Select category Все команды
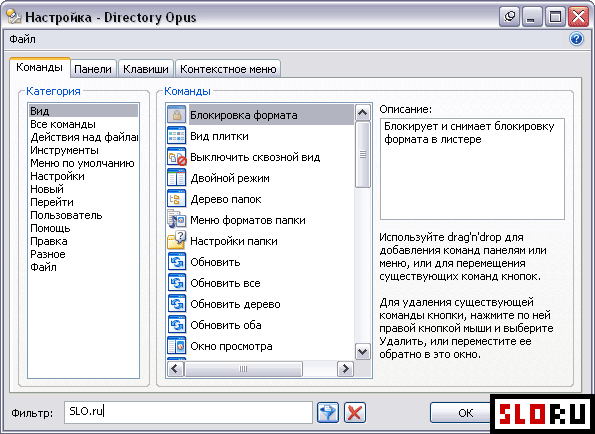The image size is (595, 434). 83,124
